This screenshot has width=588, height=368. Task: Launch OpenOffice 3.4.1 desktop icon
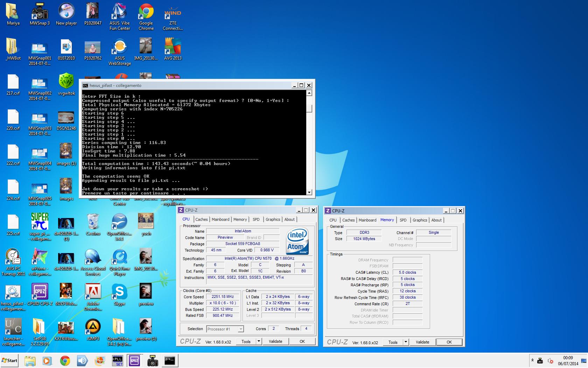119,227
